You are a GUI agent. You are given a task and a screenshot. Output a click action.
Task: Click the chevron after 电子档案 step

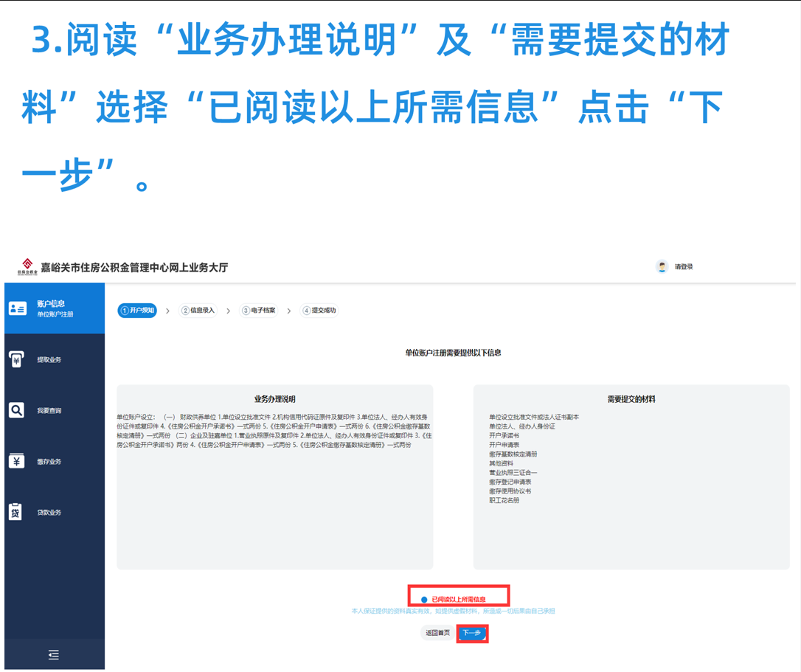[288, 311]
